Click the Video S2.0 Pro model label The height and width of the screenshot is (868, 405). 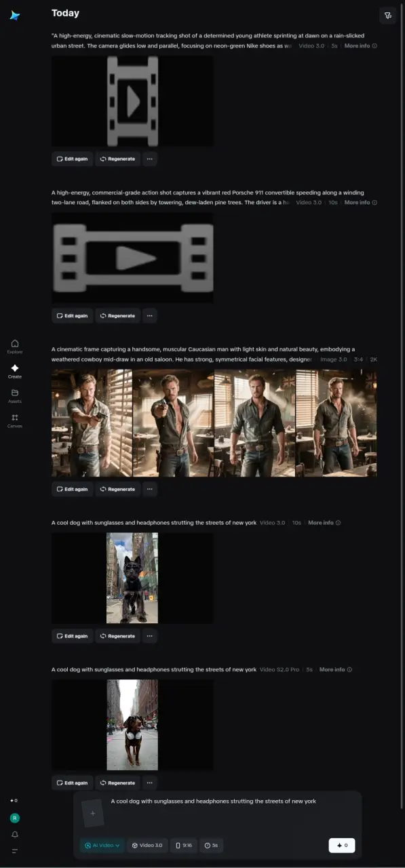click(x=279, y=669)
